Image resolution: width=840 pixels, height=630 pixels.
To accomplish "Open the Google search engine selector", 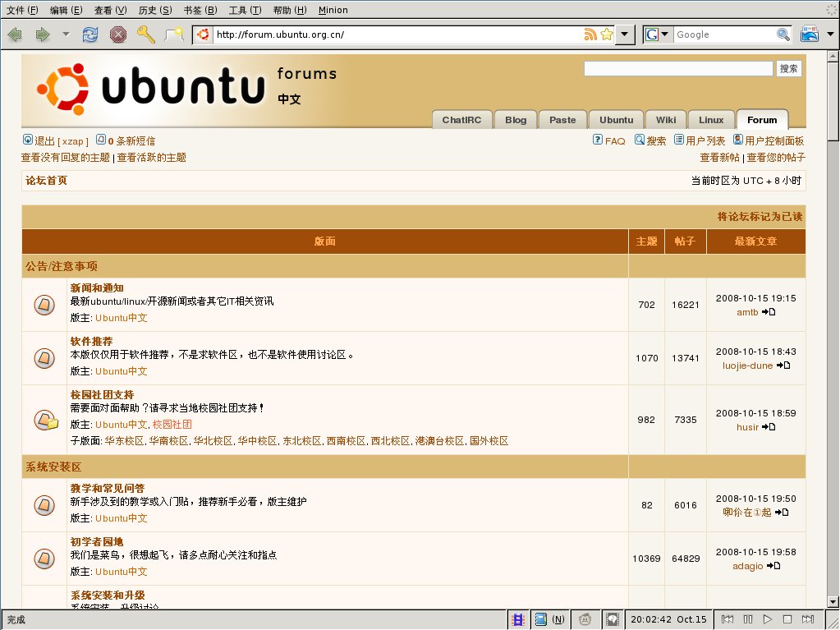I will (x=657, y=34).
